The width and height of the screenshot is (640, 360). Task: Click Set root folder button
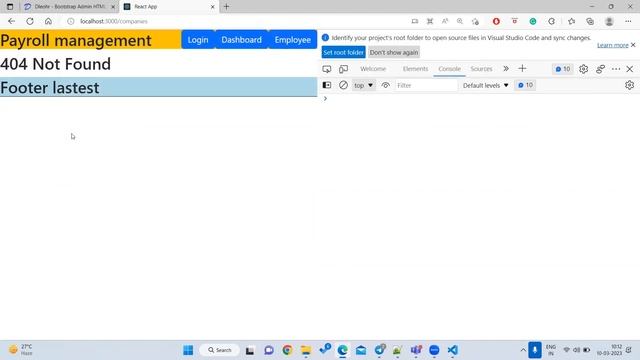pos(343,52)
